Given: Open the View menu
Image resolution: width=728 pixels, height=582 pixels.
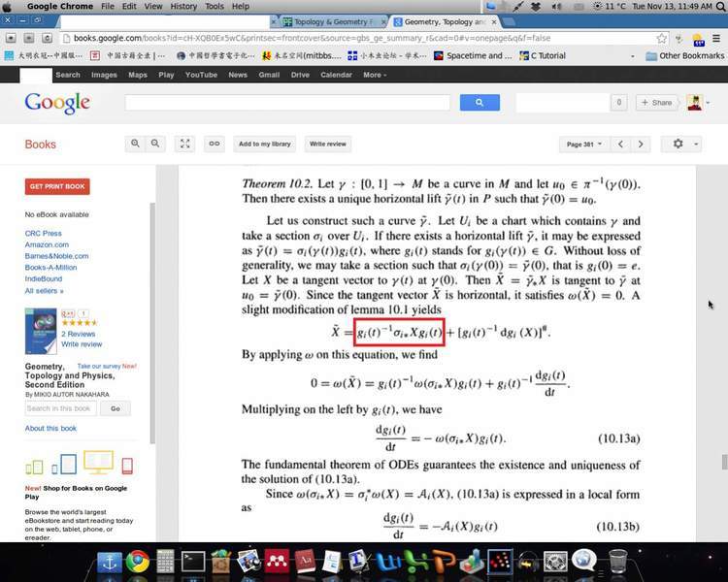Looking at the screenshot, I should 153,6.
